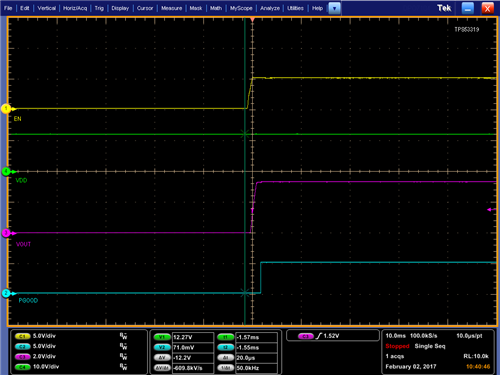
Task: Click the channel 1 EN ground marker
Action: pyautogui.click(x=6, y=109)
